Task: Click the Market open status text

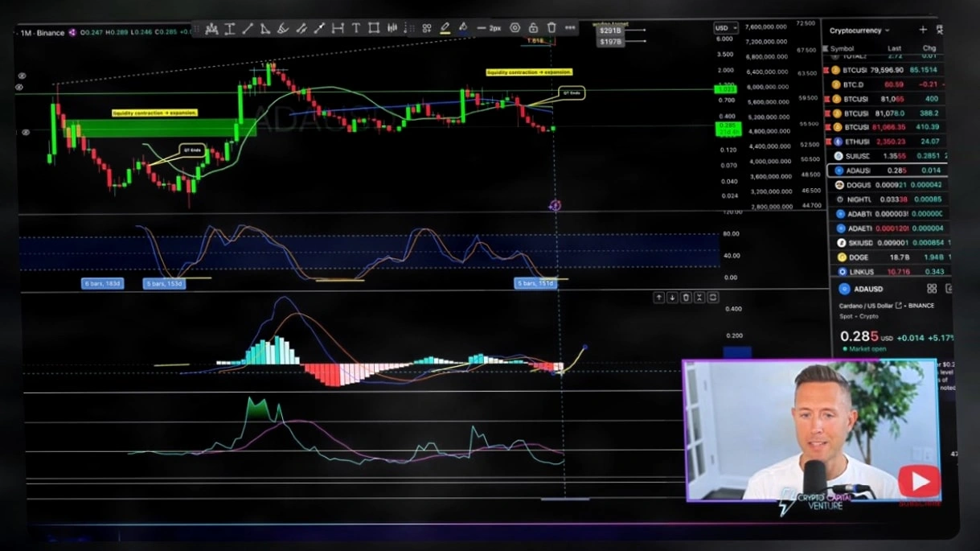Action: click(867, 349)
